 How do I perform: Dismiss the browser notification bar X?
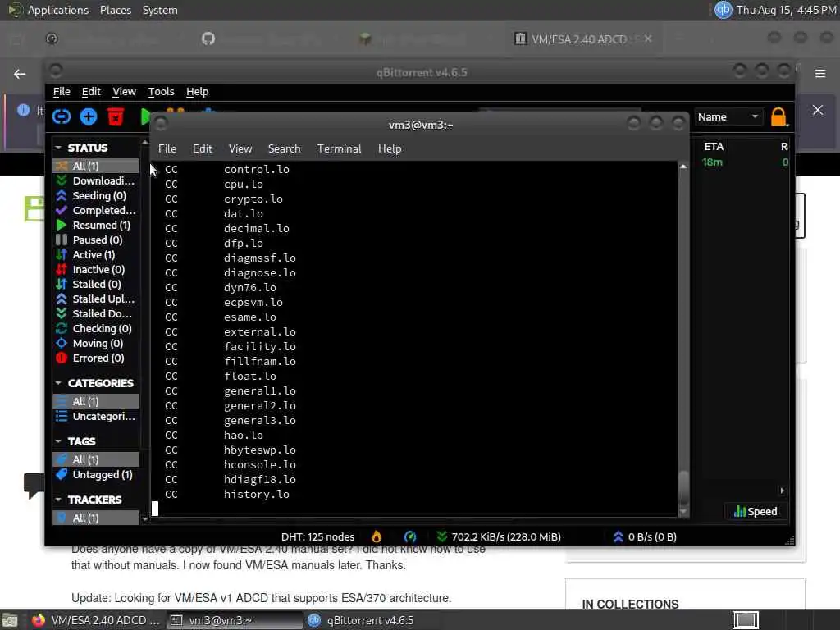(x=818, y=110)
